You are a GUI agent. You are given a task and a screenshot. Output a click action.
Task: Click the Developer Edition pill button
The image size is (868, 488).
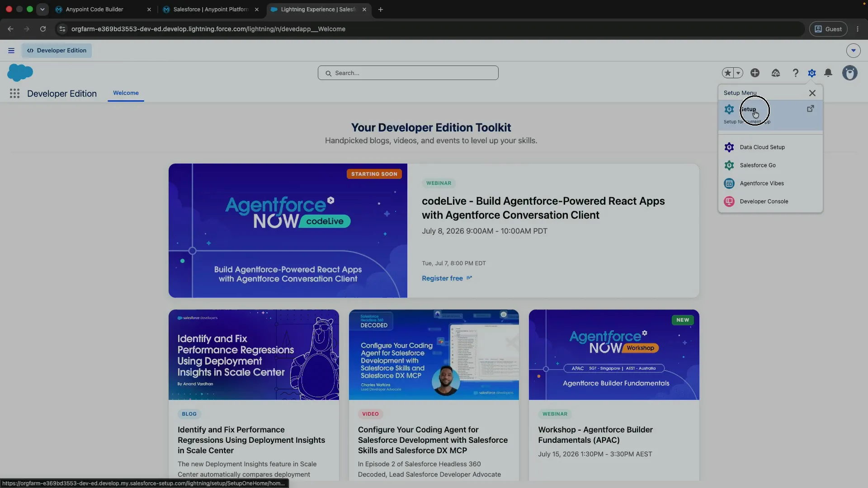tap(57, 51)
